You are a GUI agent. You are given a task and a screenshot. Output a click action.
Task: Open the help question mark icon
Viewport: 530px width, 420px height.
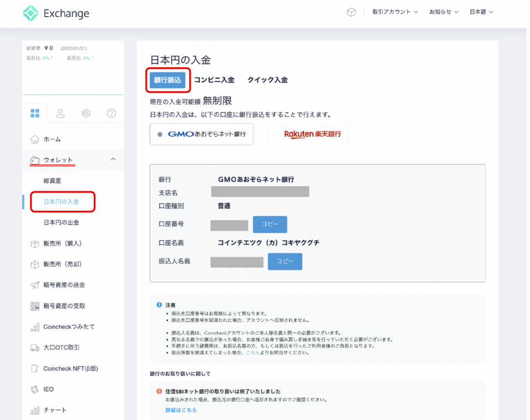111,113
